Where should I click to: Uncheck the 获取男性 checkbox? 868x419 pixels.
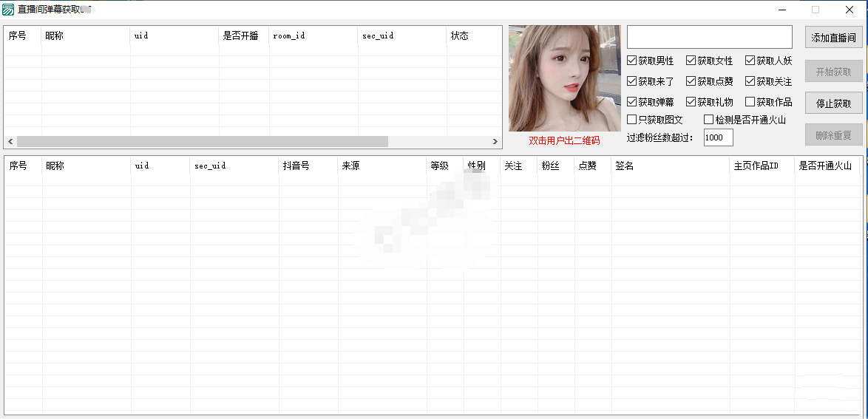click(632, 61)
